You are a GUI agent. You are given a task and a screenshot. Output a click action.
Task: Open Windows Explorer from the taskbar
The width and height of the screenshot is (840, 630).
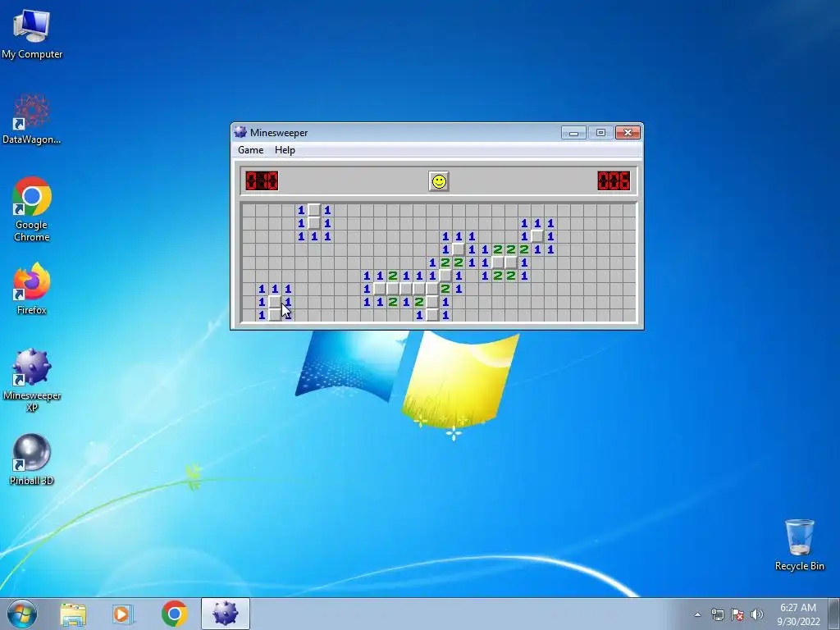pos(73,614)
